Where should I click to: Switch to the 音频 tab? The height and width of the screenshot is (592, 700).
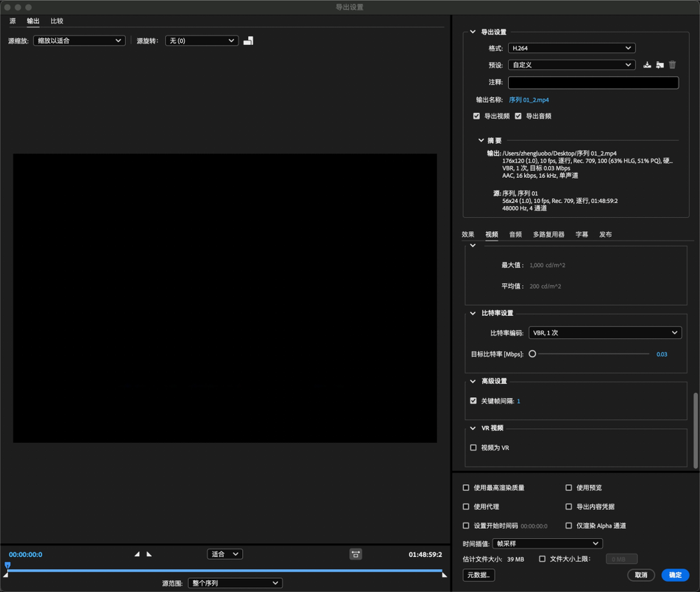(515, 235)
